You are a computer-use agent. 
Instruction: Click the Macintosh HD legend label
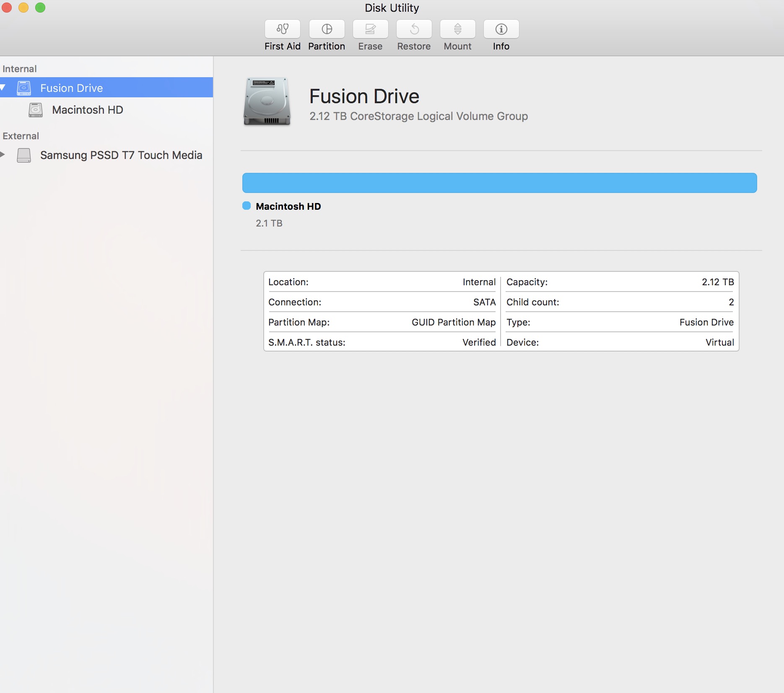coord(288,206)
